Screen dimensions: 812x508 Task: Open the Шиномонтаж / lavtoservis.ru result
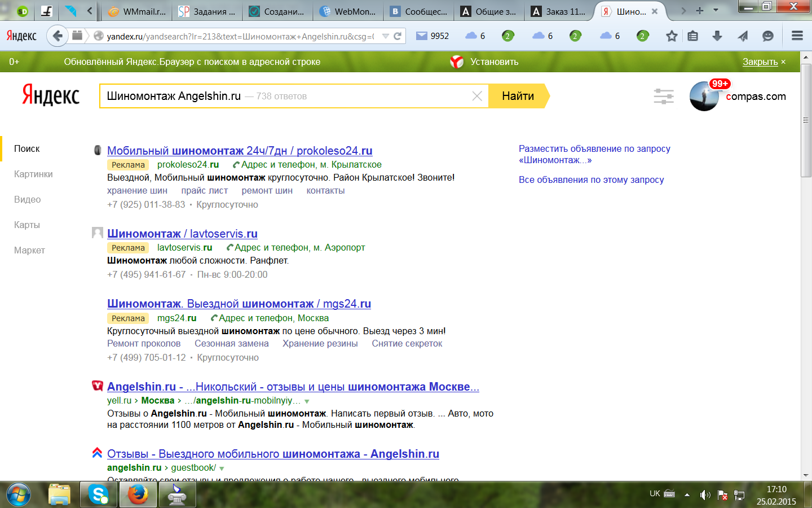(x=182, y=234)
